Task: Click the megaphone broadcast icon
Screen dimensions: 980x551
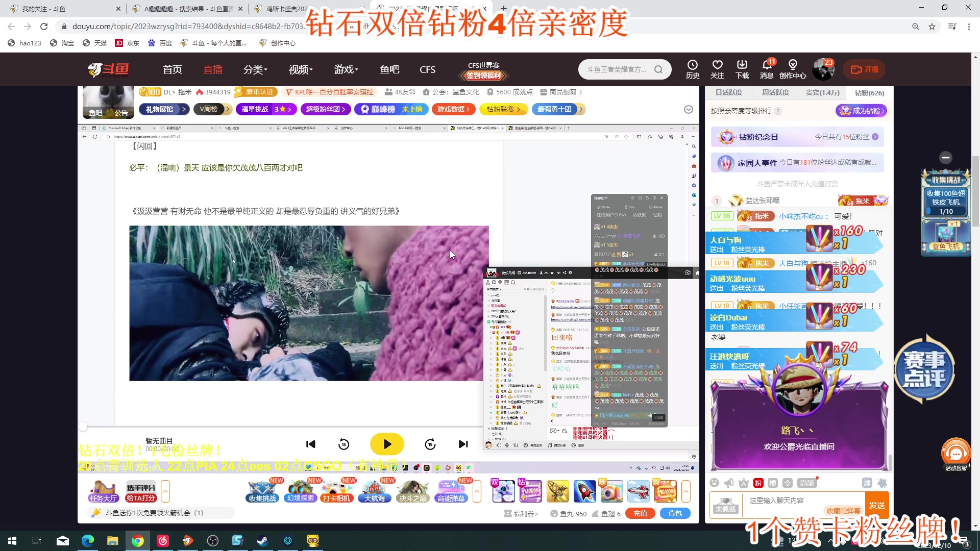Action: pyautogui.click(x=729, y=483)
